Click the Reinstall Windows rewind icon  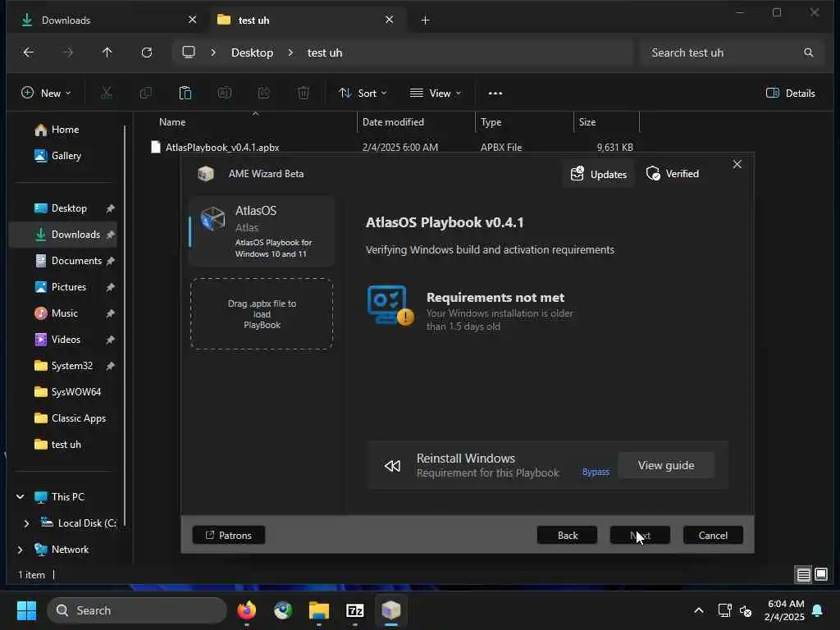pyautogui.click(x=392, y=466)
